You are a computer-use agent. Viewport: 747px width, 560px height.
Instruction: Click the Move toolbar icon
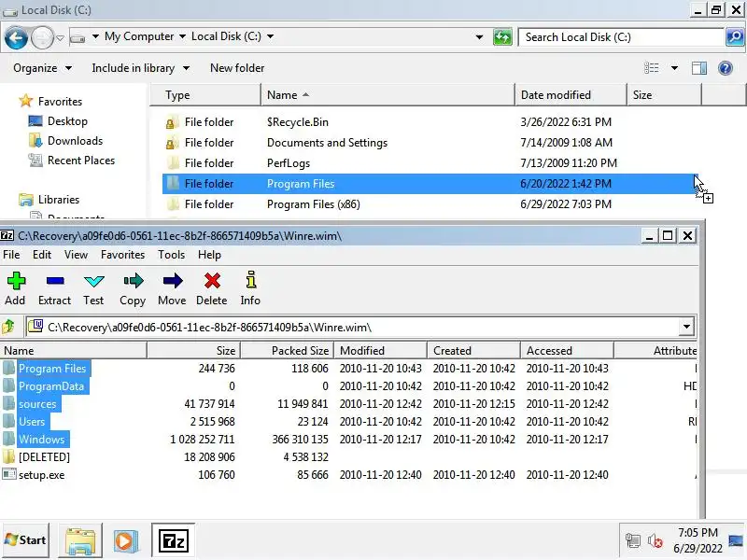click(x=172, y=288)
